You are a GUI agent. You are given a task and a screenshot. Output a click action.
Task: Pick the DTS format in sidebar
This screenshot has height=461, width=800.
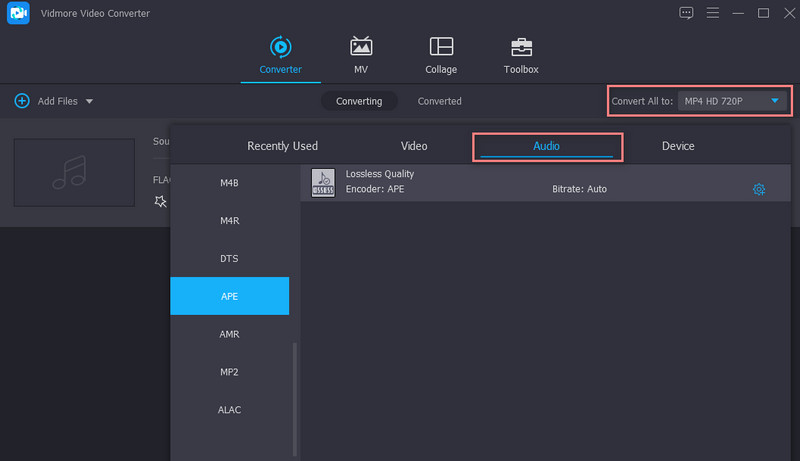click(230, 259)
